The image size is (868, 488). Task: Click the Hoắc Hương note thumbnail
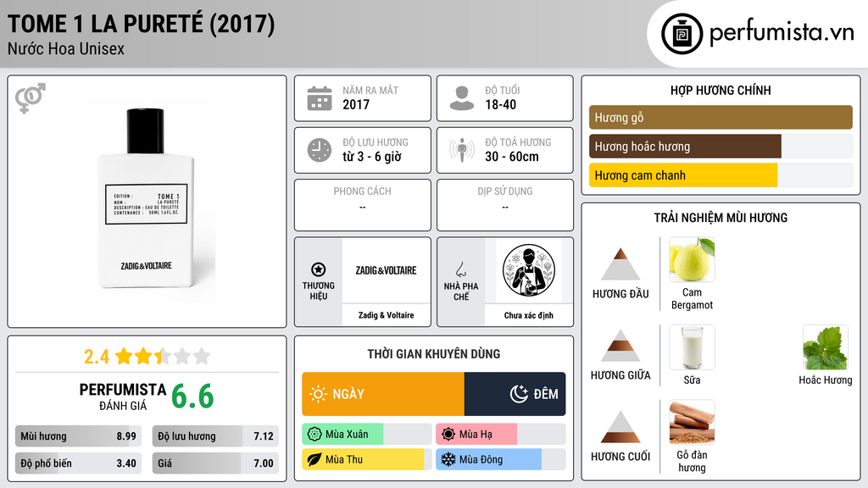[826, 347]
